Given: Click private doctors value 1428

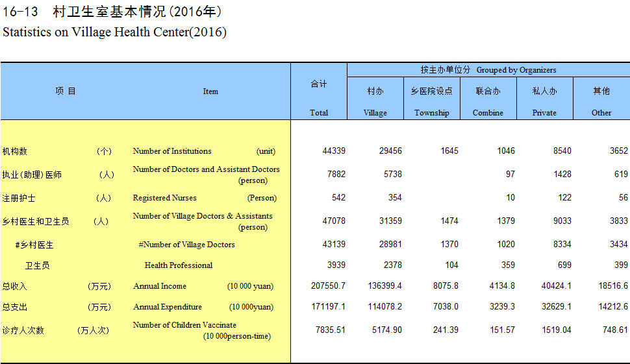Looking at the screenshot, I should [x=562, y=174].
